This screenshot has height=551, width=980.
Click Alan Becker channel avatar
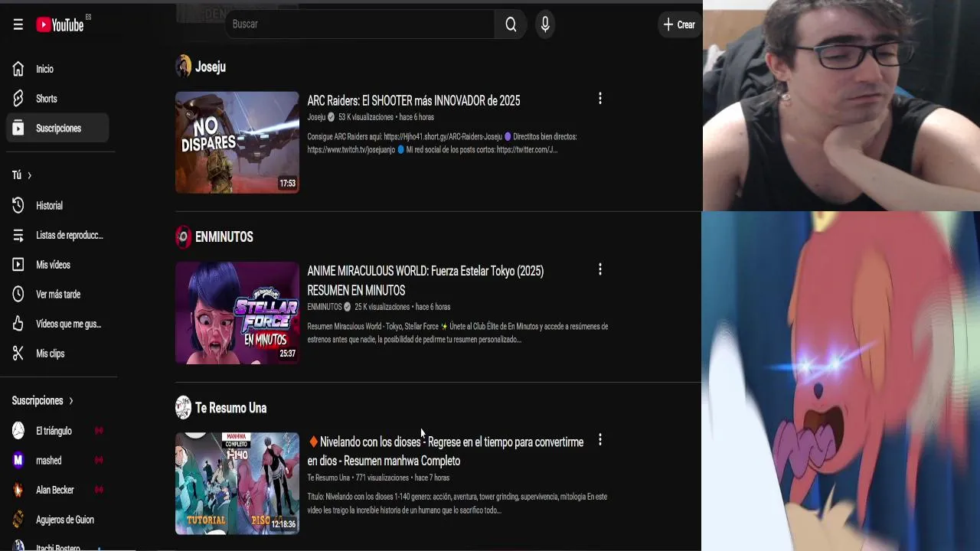(x=18, y=490)
